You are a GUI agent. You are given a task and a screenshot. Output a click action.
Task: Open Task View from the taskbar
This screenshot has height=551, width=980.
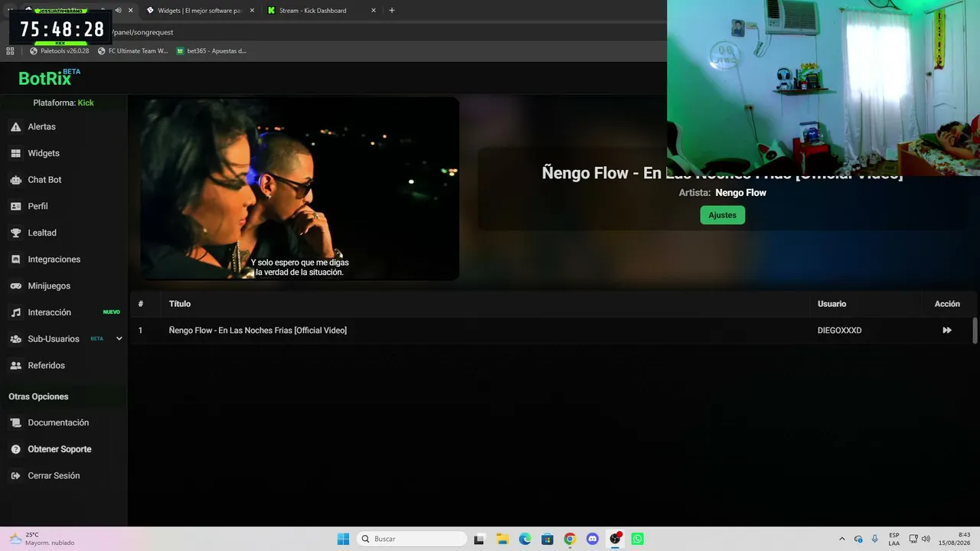pyautogui.click(x=479, y=539)
